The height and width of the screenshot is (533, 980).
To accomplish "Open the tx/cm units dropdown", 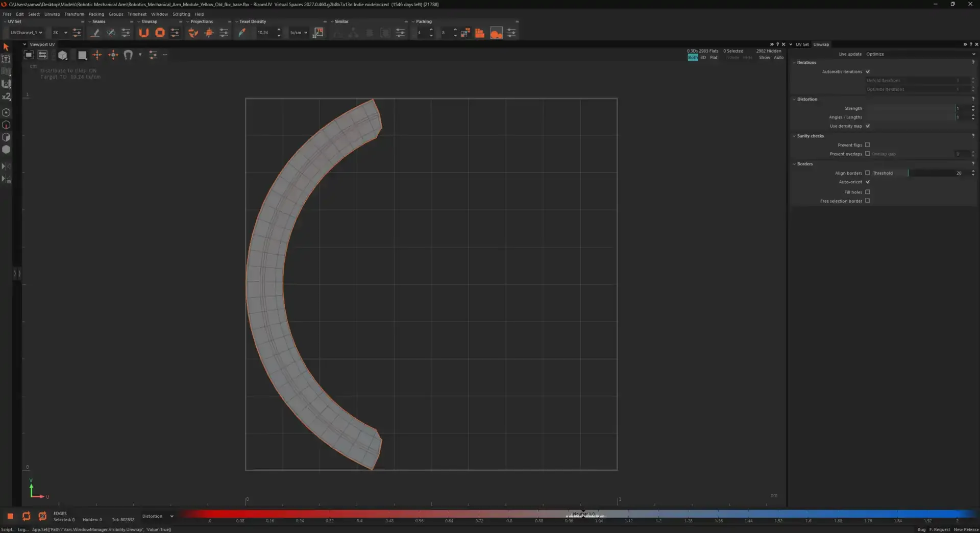I will [299, 33].
